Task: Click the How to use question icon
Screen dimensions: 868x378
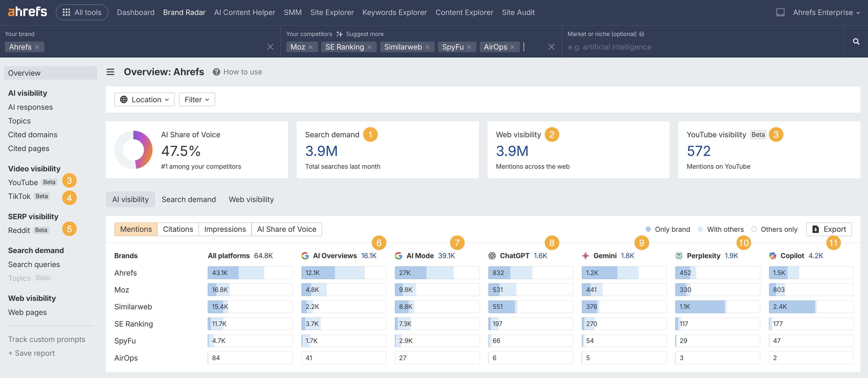Action: click(x=216, y=72)
